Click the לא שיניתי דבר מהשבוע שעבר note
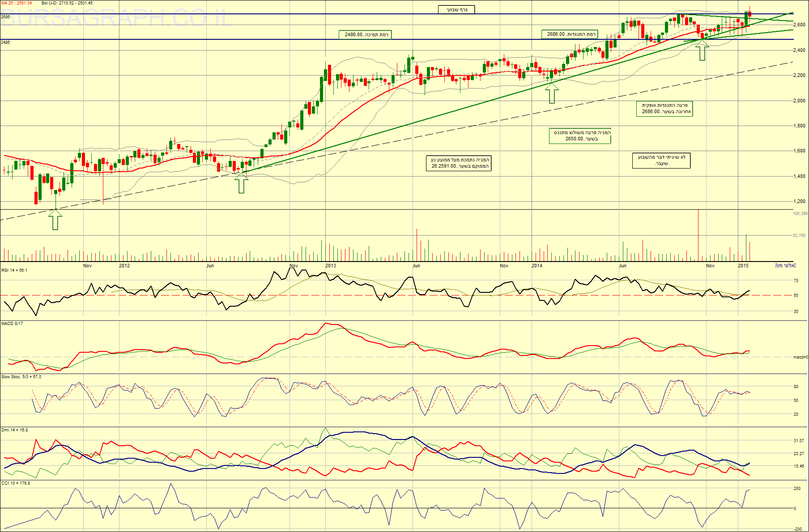The image size is (809, 532). pos(661,160)
